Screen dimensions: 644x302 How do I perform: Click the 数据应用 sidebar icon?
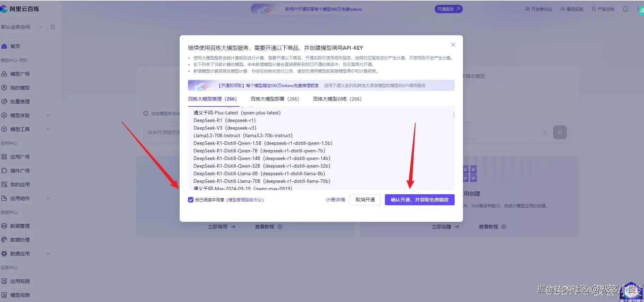(4, 254)
